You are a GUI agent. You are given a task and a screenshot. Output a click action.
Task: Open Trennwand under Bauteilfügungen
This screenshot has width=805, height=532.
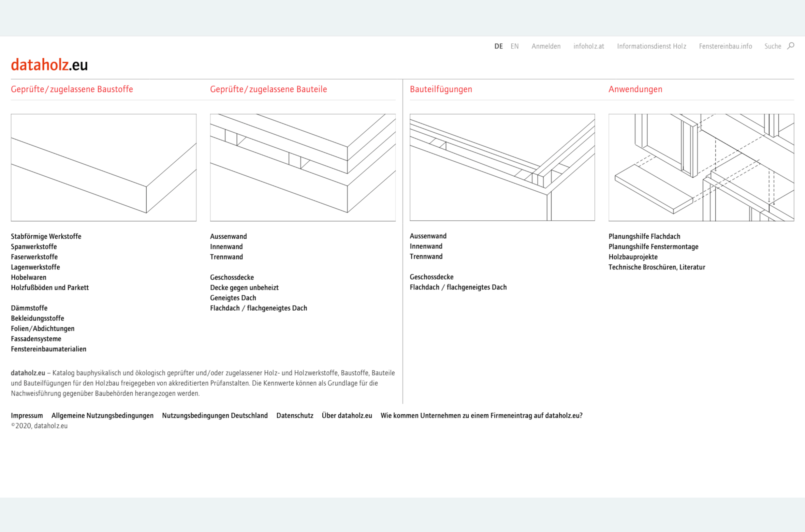tap(426, 256)
